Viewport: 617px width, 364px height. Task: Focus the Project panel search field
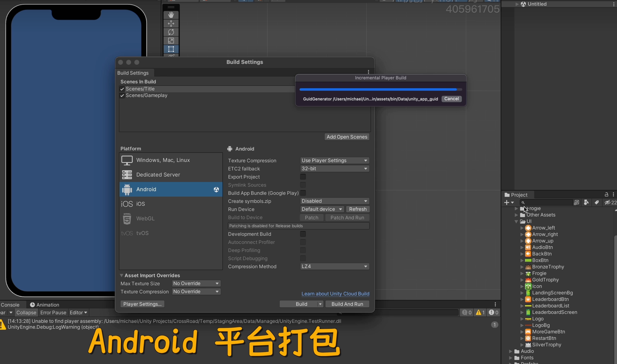[546, 203]
